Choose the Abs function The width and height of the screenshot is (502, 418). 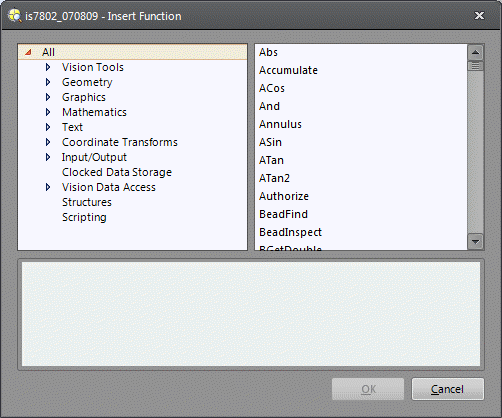click(x=268, y=52)
